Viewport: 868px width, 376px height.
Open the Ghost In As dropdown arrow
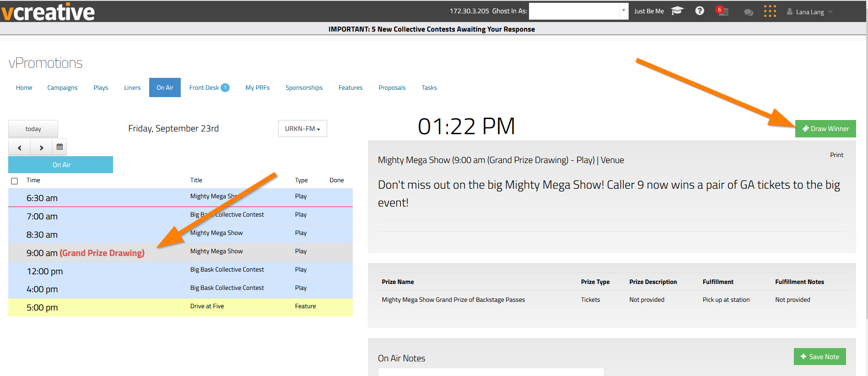coord(624,11)
